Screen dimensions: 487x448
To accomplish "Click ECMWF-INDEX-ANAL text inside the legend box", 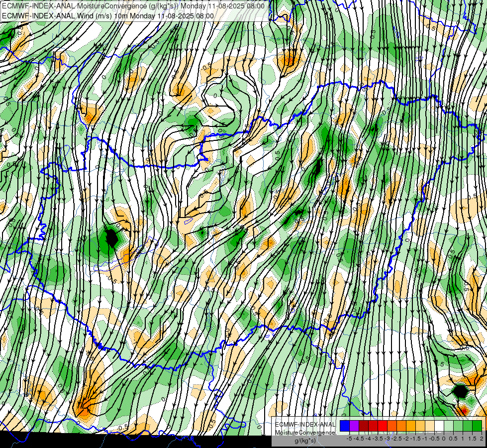I will pyautogui.click(x=305, y=425).
